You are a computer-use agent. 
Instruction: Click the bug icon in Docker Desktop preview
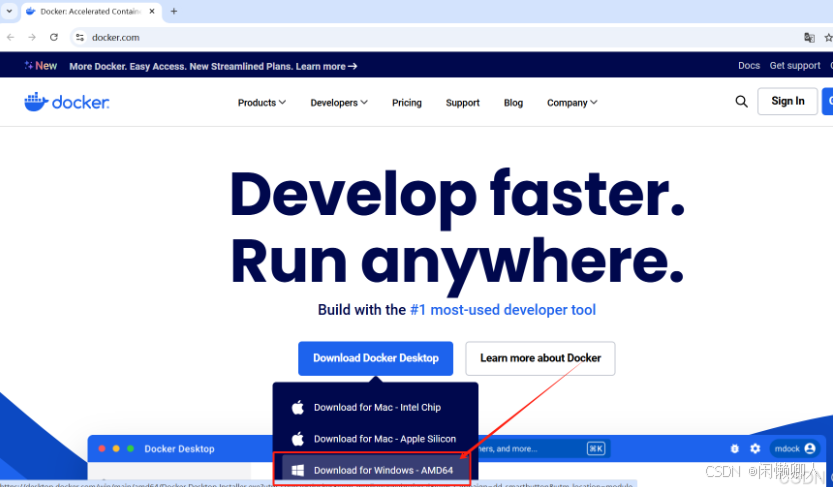tap(735, 449)
